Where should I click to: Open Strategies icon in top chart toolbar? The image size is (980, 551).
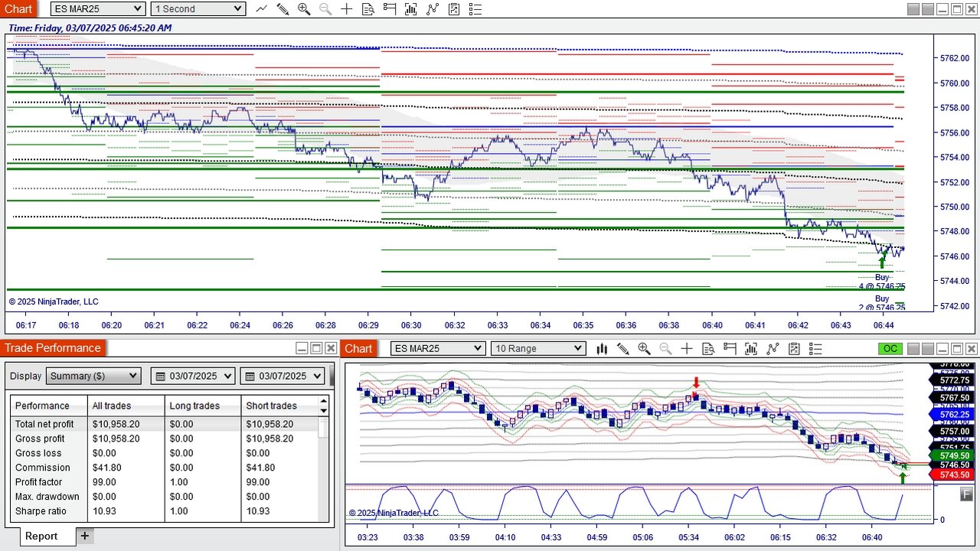point(454,9)
